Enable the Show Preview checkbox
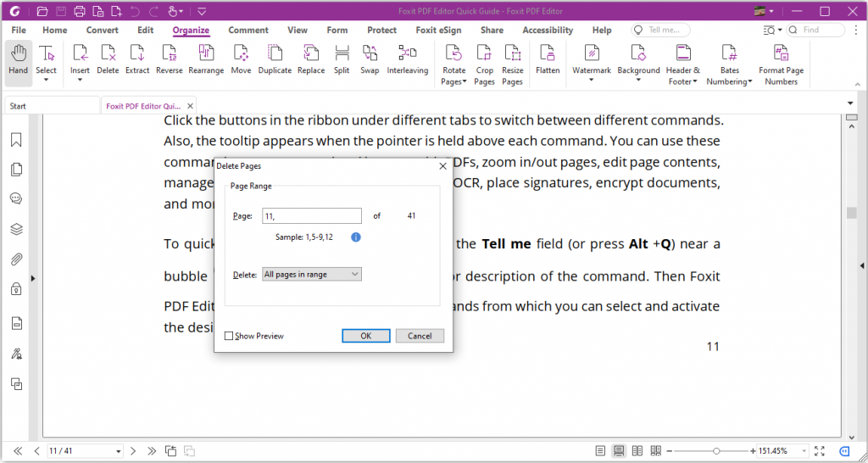This screenshot has width=868, height=463. pos(229,336)
